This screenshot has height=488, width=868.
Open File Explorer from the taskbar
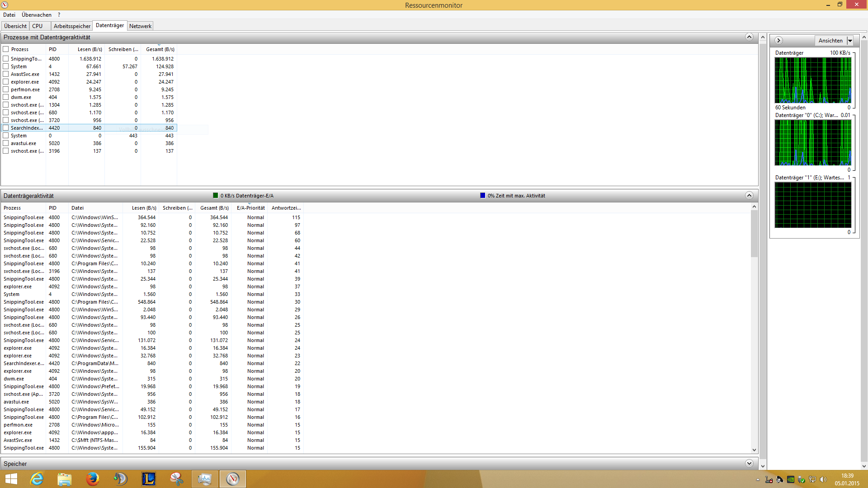click(65, 479)
